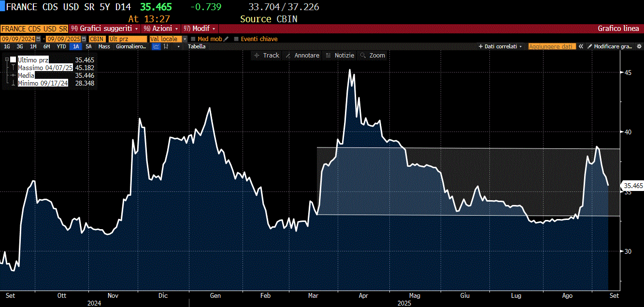The height and width of the screenshot is (307, 644).
Task: Click the -0.739 change value
Action: click(x=206, y=7)
